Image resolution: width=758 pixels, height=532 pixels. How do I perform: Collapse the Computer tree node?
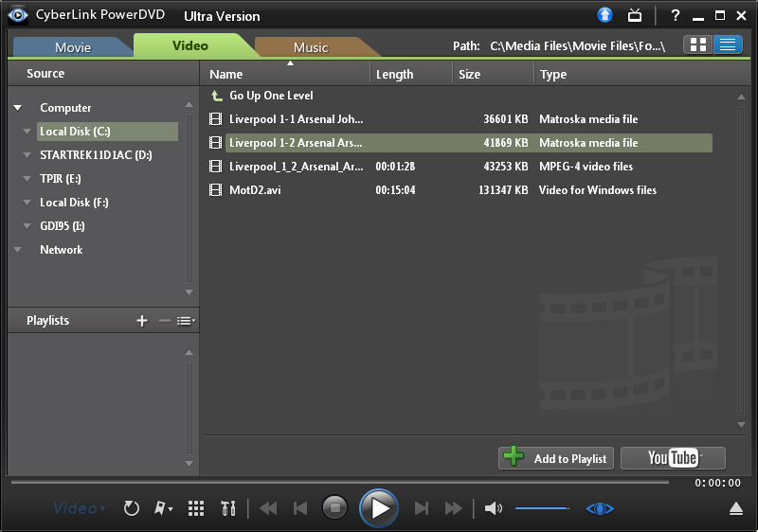point(17,108)
